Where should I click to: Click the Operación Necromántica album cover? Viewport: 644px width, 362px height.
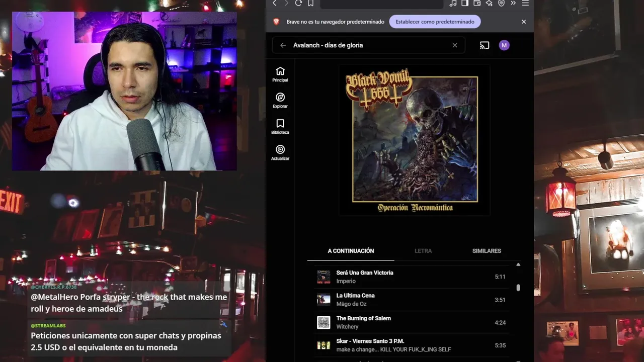pos(415,140)
